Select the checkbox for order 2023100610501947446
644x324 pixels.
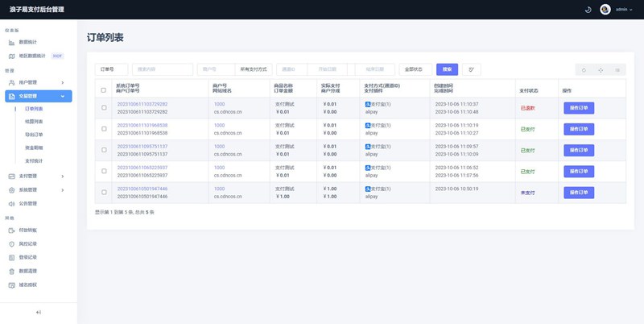coord(103,192)
